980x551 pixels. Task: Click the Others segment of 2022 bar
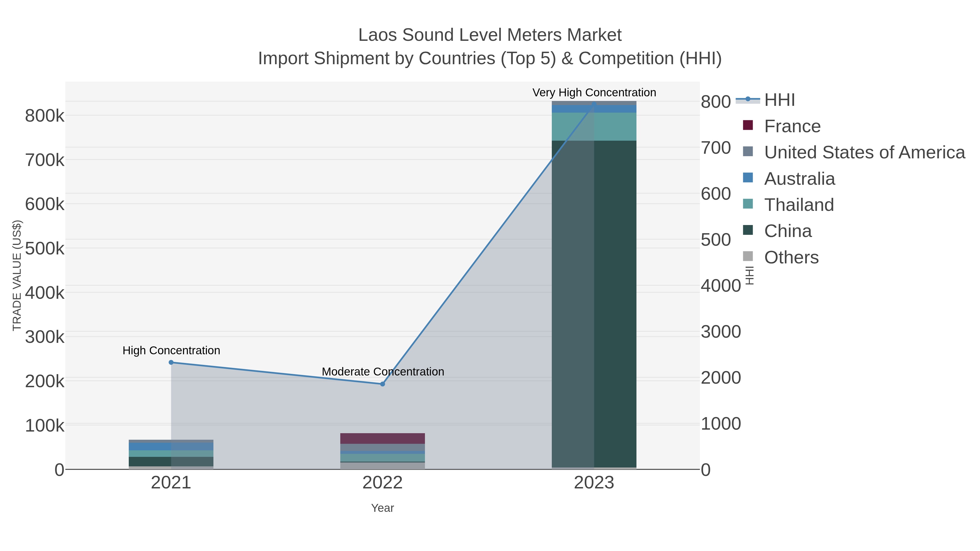pos(383,466)
